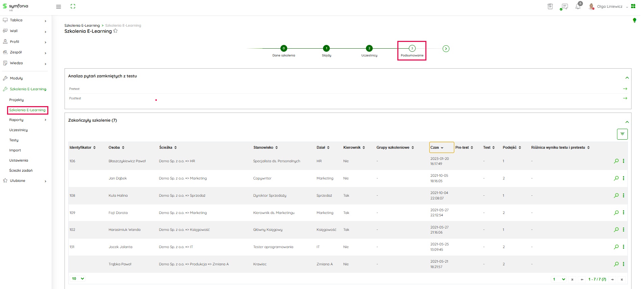Mark Szkolenia E-Learning as favorite star
This screenshot has height=289, width=644.
[116, 31]
